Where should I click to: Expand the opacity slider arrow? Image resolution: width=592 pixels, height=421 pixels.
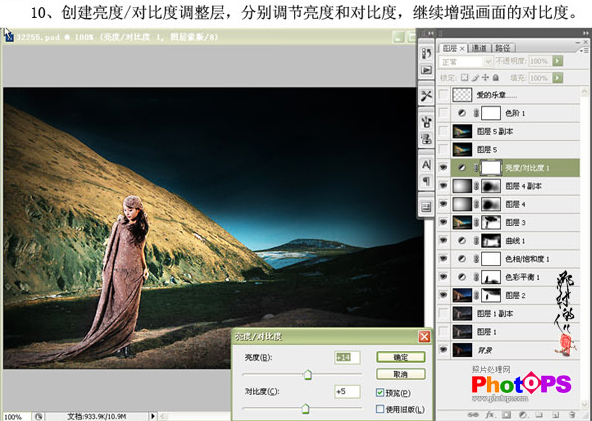[558, 61]
